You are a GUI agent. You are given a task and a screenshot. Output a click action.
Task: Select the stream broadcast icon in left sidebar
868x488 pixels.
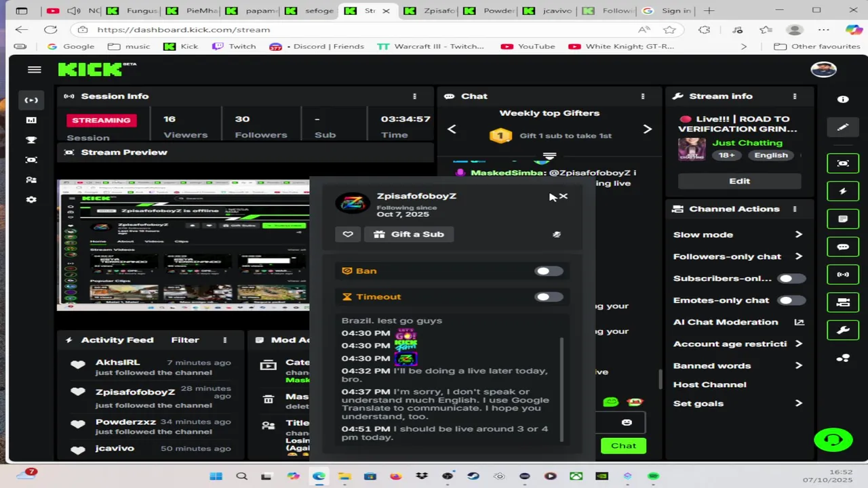(31, 100)
